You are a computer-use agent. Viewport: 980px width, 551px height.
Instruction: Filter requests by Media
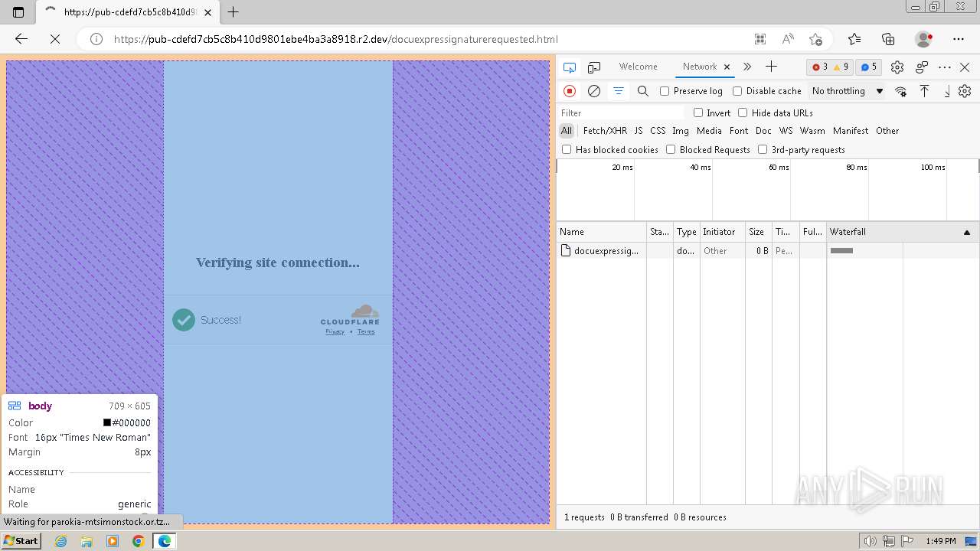(x=709, y=131)
